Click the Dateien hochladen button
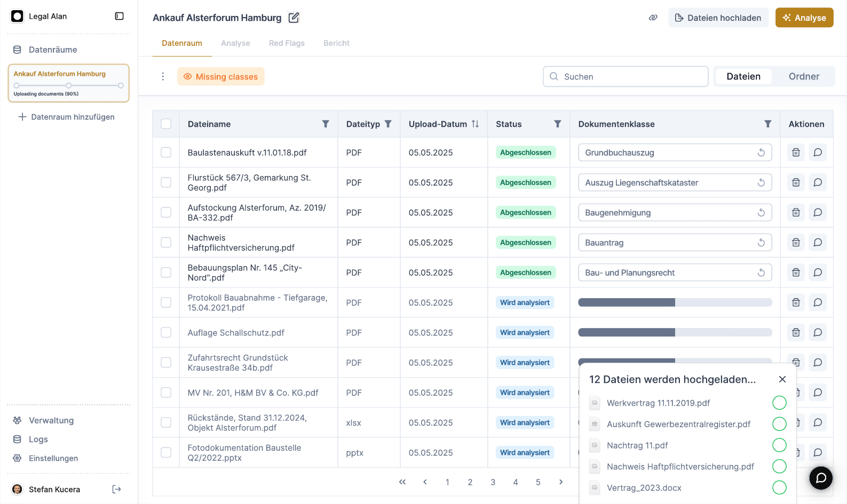This screenshot has height=504, width=847. pyautogui.click(x=718, y=18)
